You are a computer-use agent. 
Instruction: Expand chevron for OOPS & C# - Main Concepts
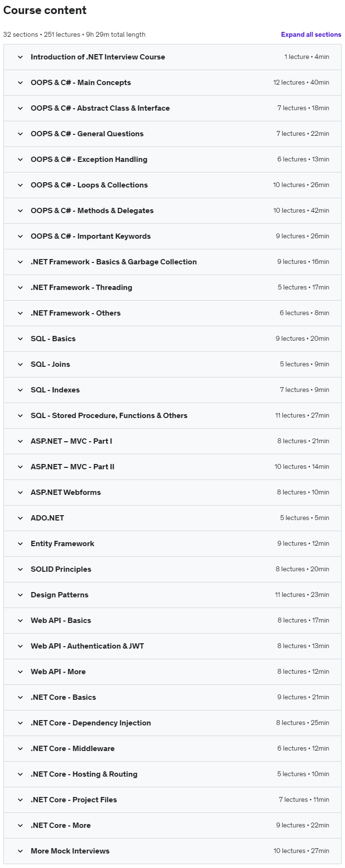coord(20,83)
